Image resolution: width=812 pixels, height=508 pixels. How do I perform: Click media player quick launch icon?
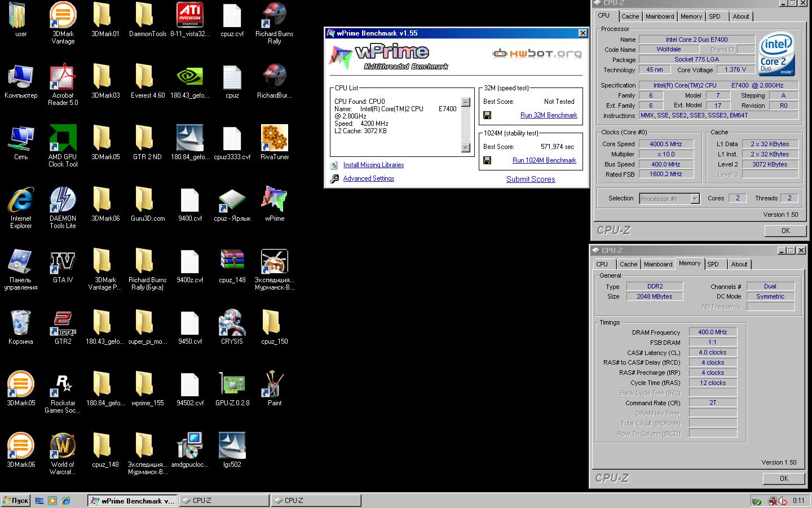pos(52,501)
